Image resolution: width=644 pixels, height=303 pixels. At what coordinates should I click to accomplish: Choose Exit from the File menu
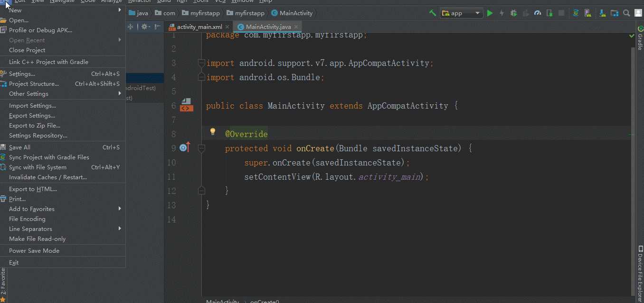[x=63, y=262]
